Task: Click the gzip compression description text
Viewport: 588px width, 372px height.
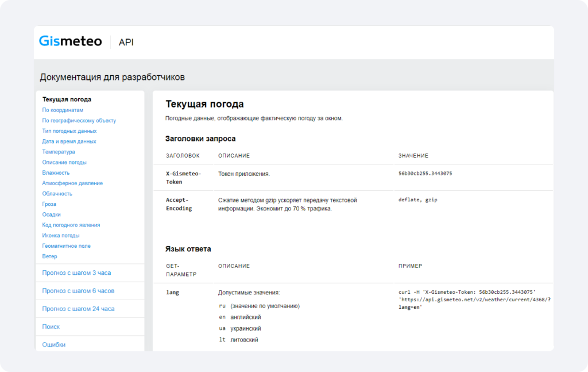Action: (x=288, y=205)
